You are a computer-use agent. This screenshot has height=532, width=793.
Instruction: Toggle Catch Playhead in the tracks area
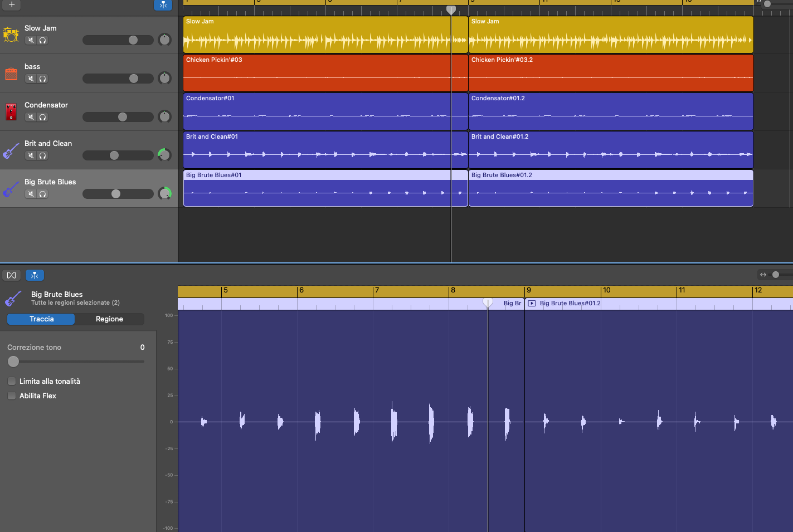(x=163, y=5)
